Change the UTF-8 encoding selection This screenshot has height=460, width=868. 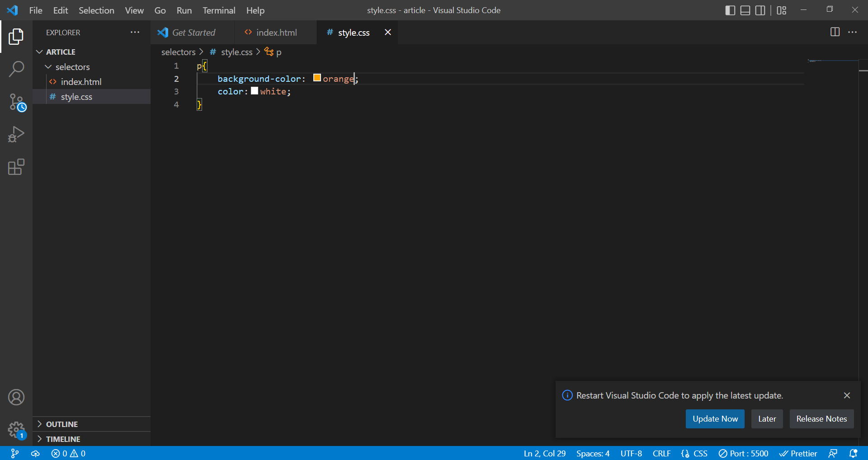coord(631,453)
